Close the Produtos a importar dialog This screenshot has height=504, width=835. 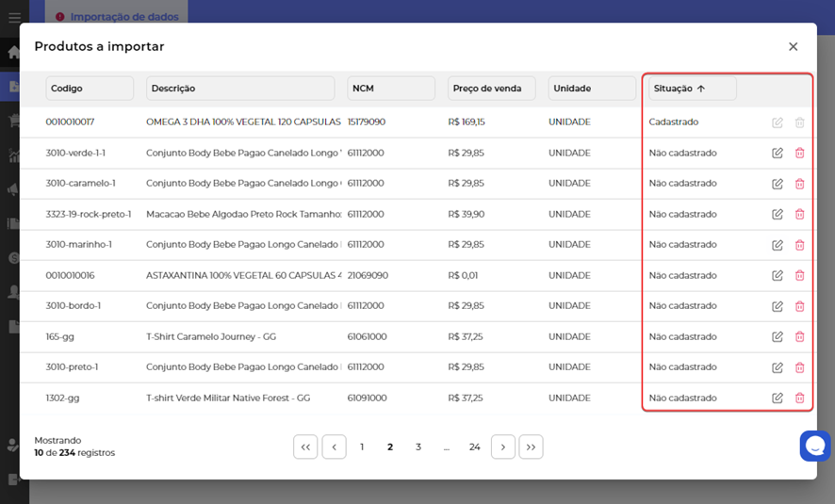point(793,47)
